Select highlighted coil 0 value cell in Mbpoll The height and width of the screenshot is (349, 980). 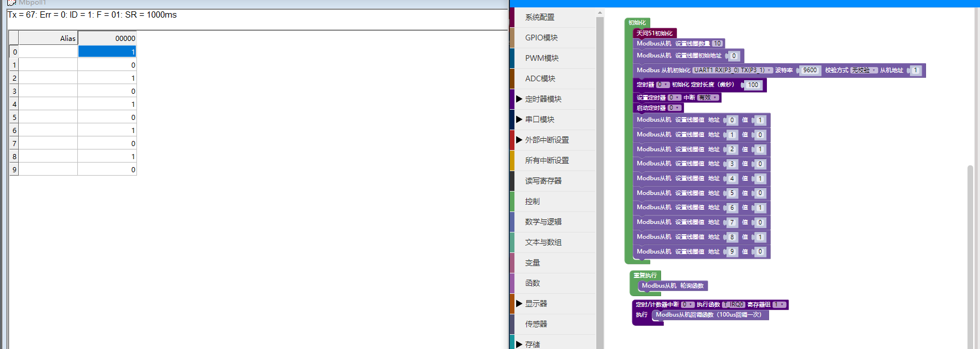coord(107,52)
